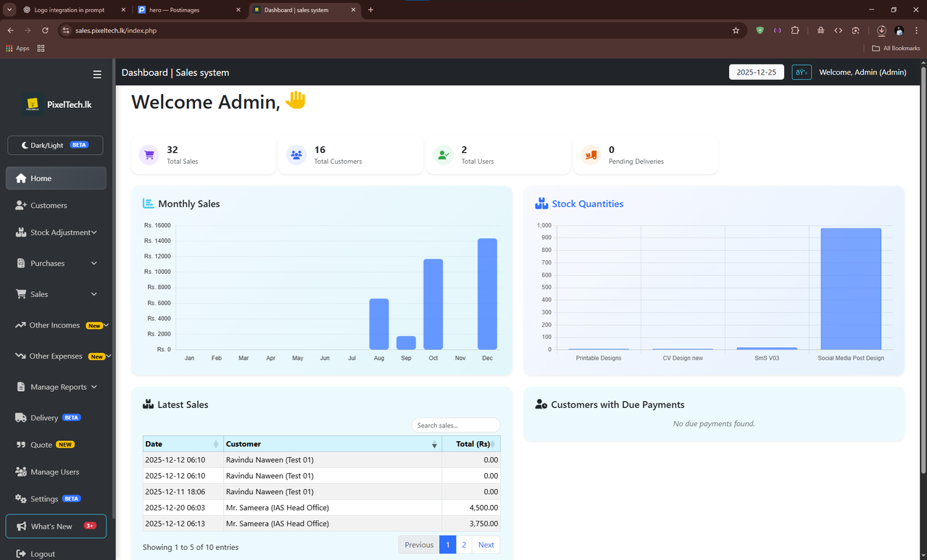Open Manage Users in the sidebar
927x560 pixels.
pyautogui.click(x=56, y=472)
